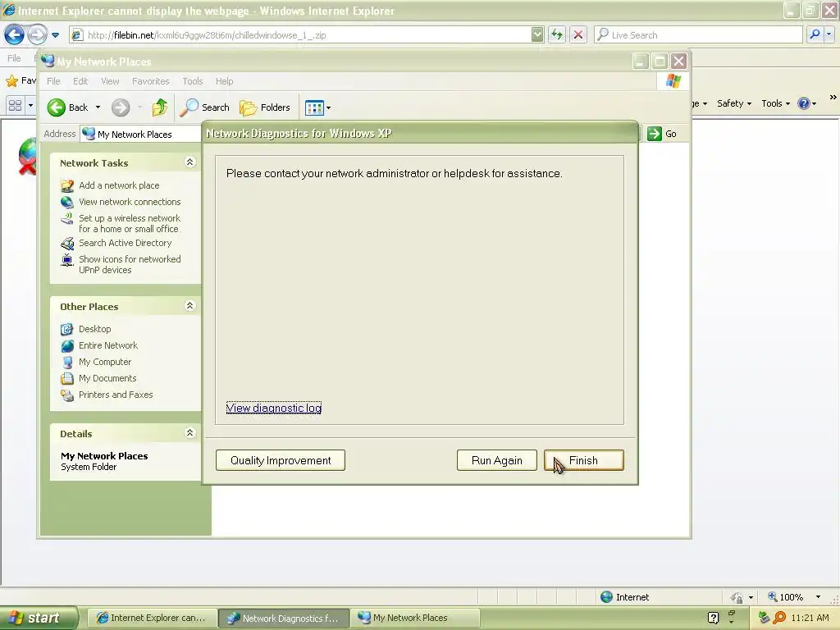Click Finish in Network Diagnostics dialog
The image size is (840, 630).
pos(583,460)
